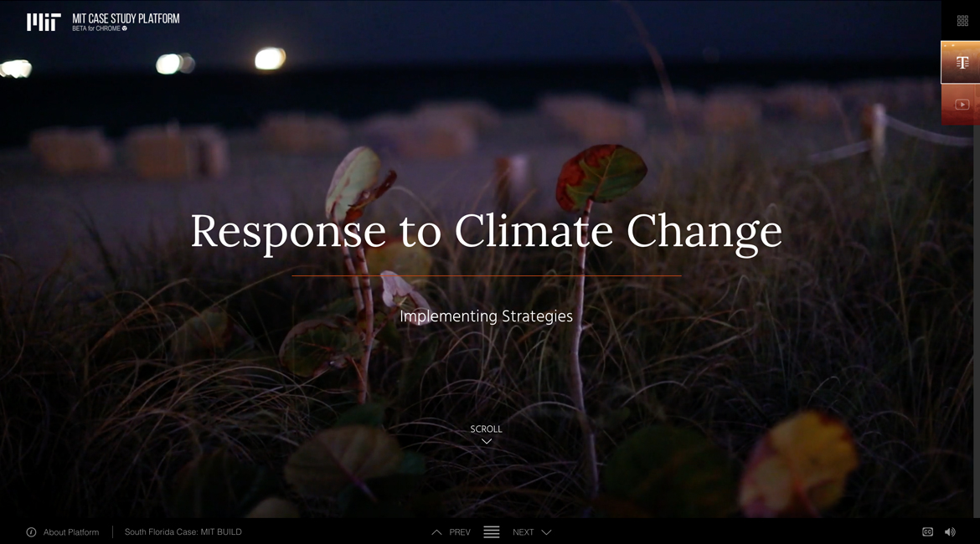Go to NEXT section
This screenshot has width=980, height=544.
[x=524, y=532]
